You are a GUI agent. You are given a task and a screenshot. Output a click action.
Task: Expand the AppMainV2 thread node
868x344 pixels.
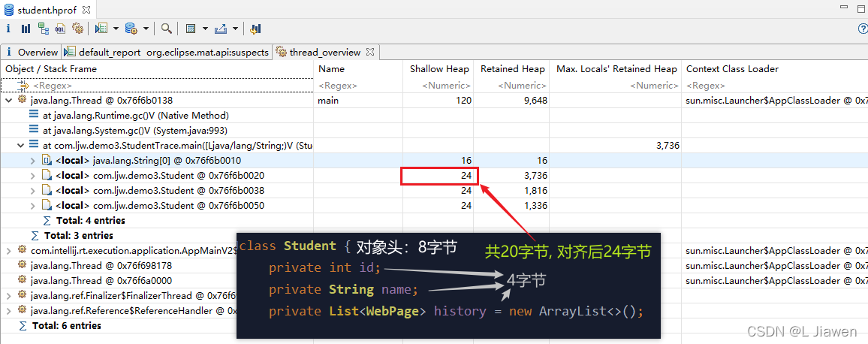click(8, 250)
